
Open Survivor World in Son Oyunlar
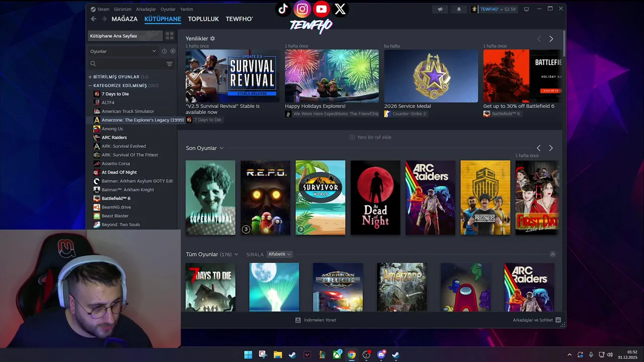tap(320, 198)
